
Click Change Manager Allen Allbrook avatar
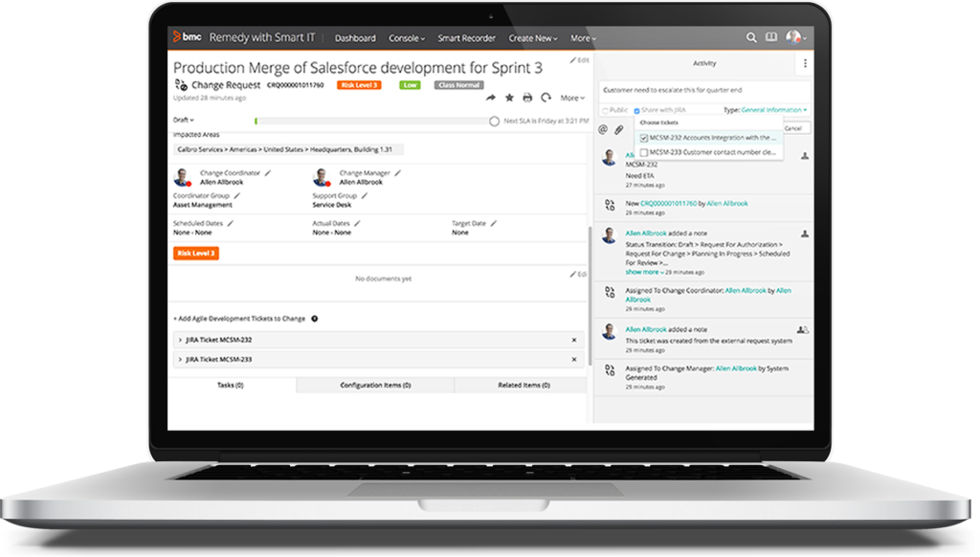pyautogui.click(x=322, y=177)
